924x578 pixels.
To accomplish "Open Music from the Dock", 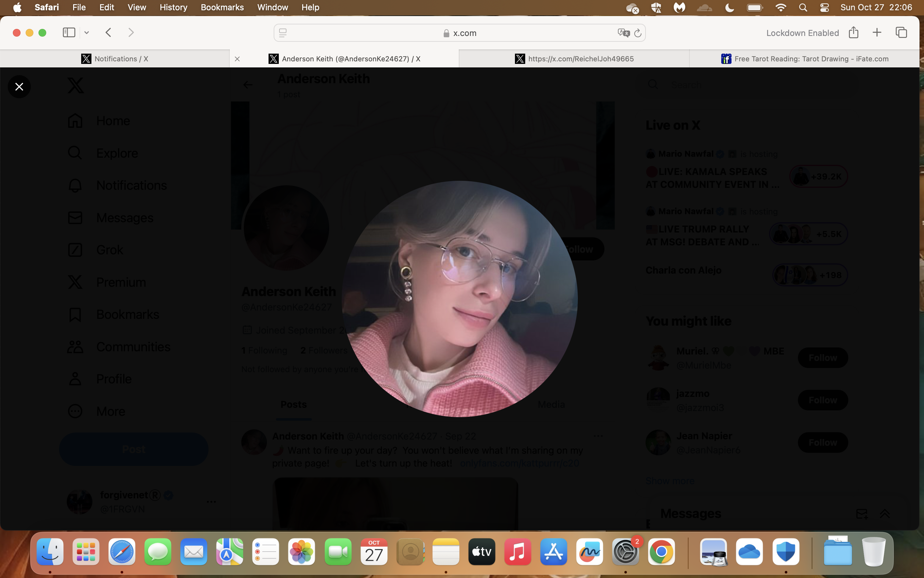I will [518, 552].
